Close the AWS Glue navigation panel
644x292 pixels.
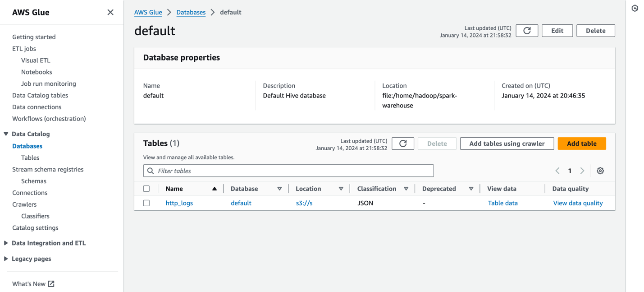tap(110, 12)
